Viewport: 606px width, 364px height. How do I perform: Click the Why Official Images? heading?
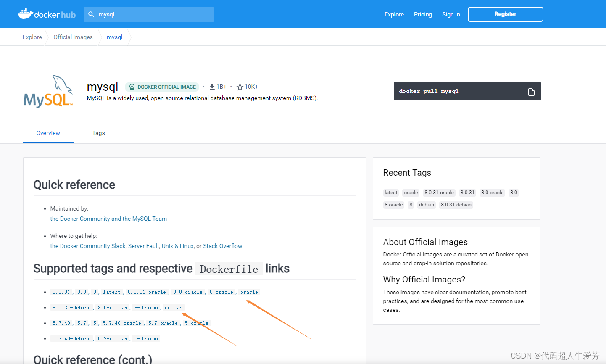pyautogui.click(x=424, y=280)
